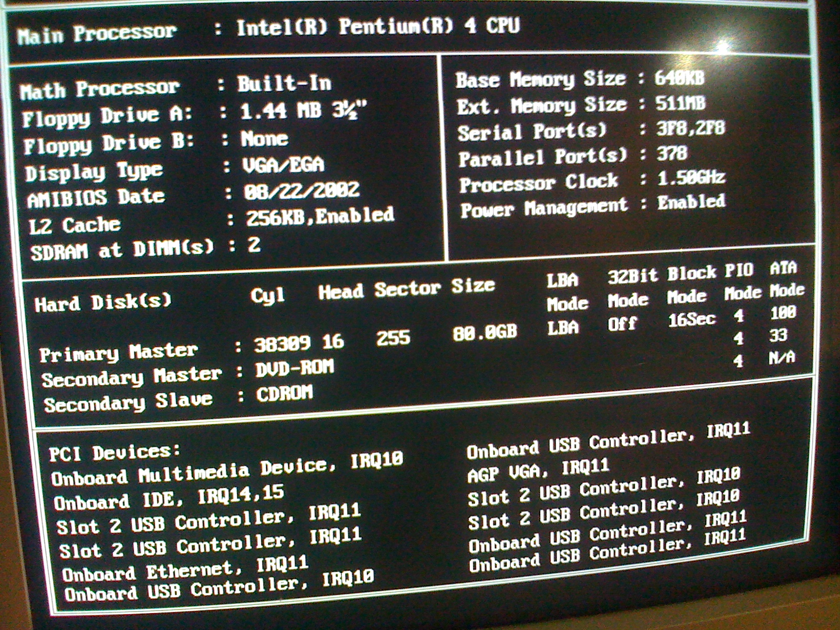Image resolution: width=840 pixels, height=630 pixels.
Task: Click the "Processor Clock" label
Action: coord(539,183)
